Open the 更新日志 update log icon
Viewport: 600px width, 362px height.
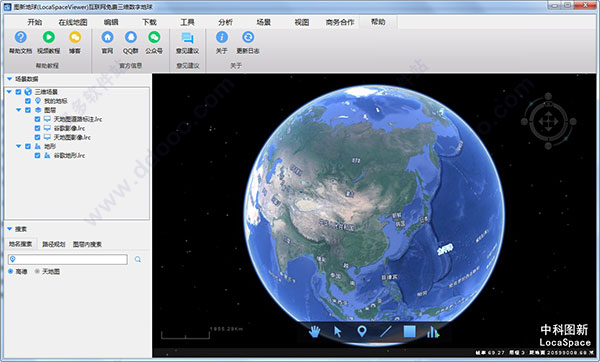coord(248,37)
